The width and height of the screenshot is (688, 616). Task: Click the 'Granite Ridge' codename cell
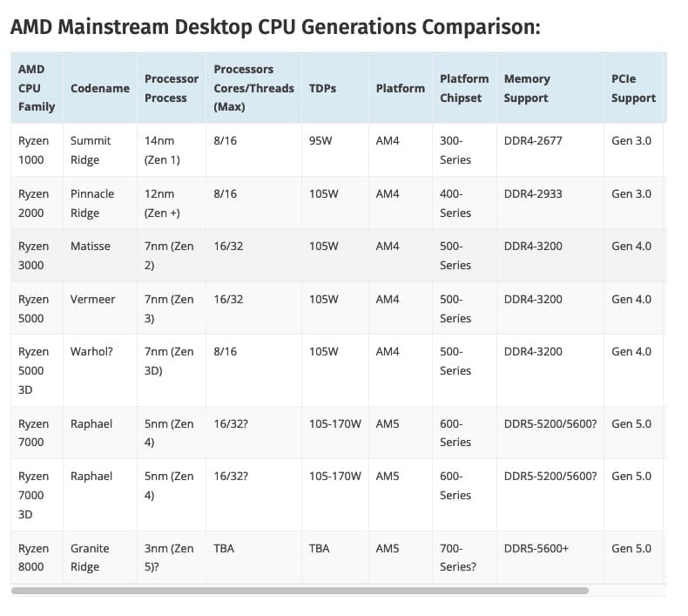click(x=100, y=557)
